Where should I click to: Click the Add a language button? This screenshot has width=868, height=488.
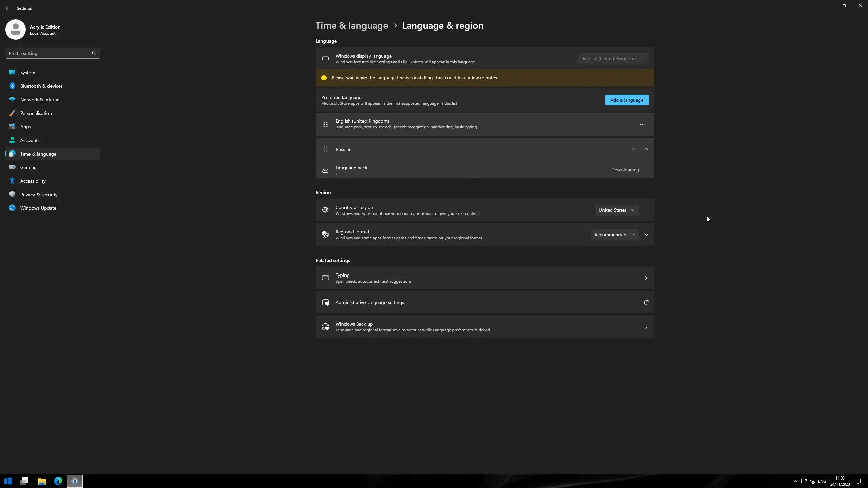click(x=626, y=100)
